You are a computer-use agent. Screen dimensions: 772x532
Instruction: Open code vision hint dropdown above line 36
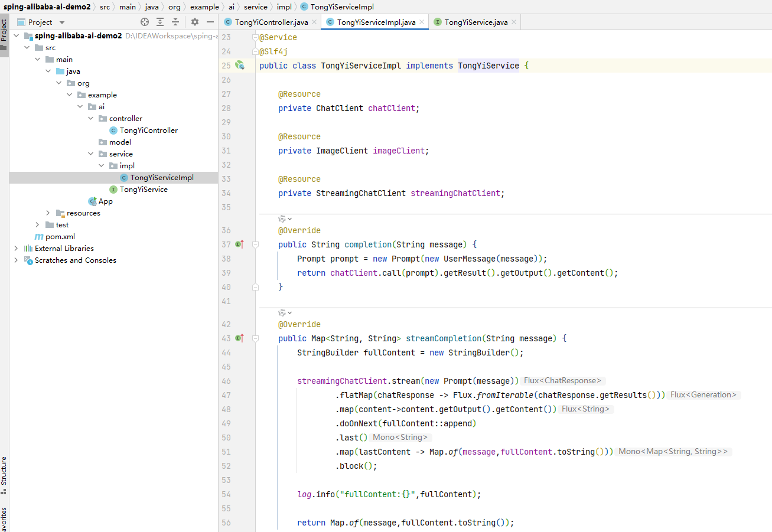click(285, 218)
